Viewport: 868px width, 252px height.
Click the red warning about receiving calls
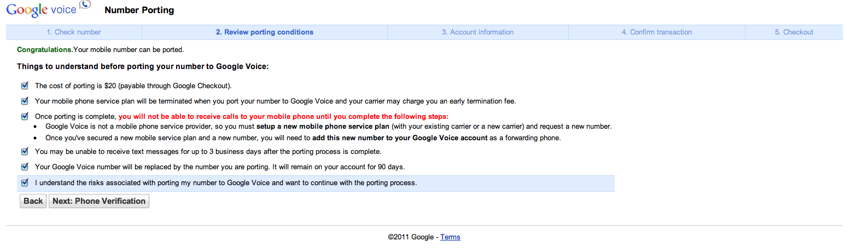[x=283, y=116]
